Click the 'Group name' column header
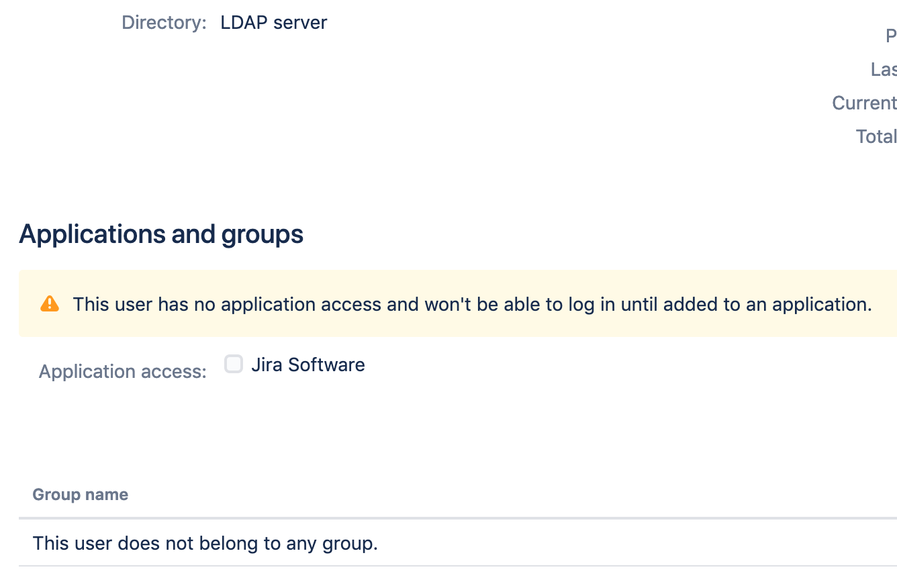 [81, 495]
